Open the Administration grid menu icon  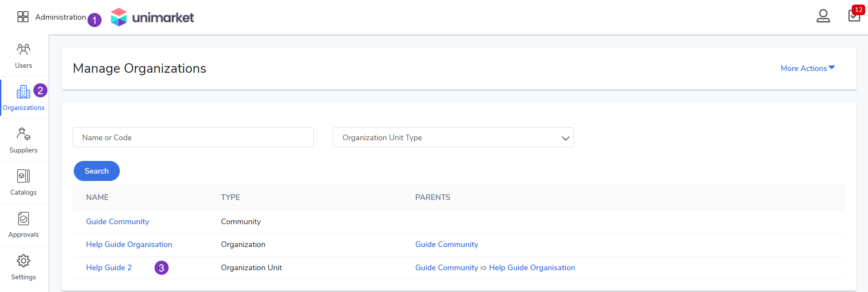tap(23, 17)
